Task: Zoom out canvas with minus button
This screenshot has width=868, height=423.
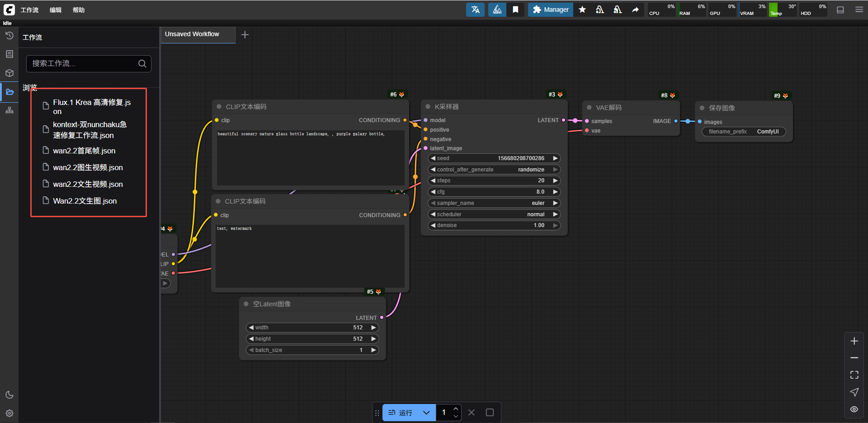Action: click(x=854, y=358)
